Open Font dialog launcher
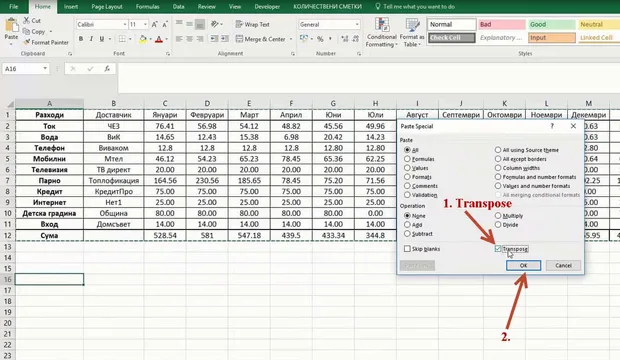 click(x=168, y=53)
